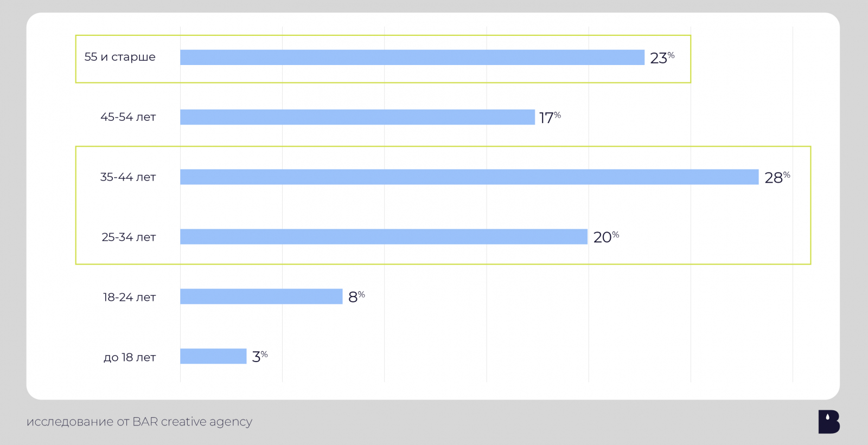Click the 28% value label
Viewport: 868px width, 445px height.
click(x=776, y=177)
